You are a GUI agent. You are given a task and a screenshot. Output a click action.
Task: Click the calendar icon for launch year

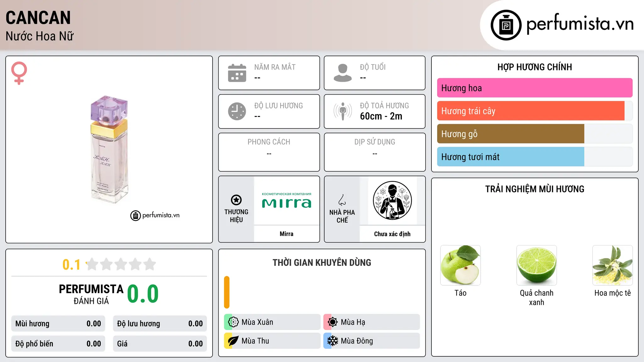[237, 73]
